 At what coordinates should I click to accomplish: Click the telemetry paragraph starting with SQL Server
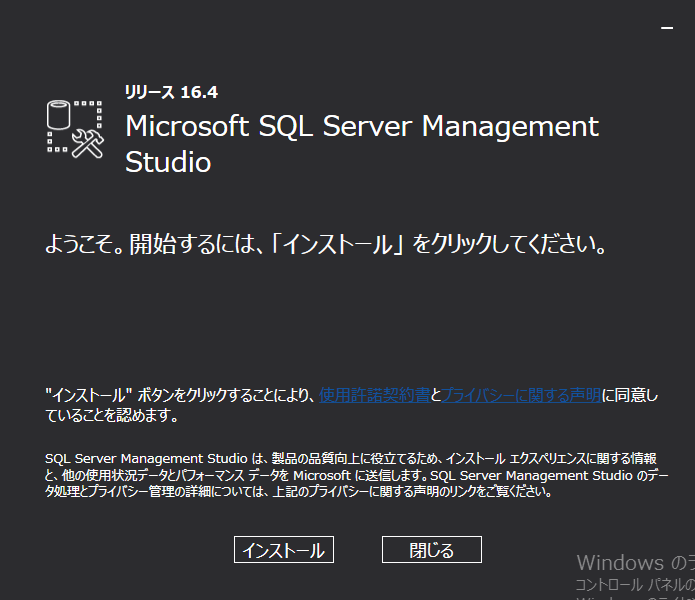(350, 458)
